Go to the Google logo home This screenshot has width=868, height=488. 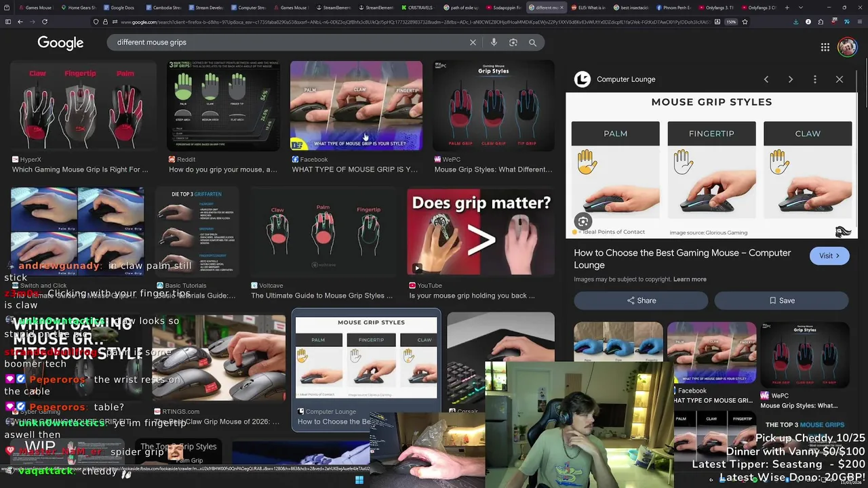click(60, 43)
